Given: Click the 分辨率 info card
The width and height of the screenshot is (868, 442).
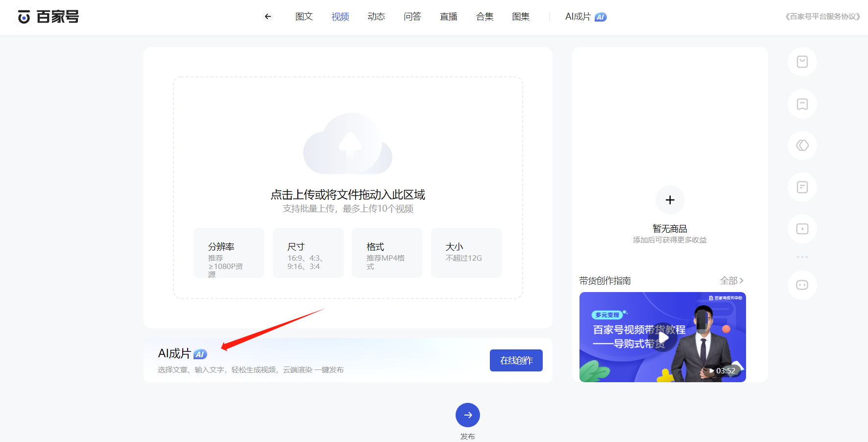Looking at the screenshot, I should [x=229, y=253].
